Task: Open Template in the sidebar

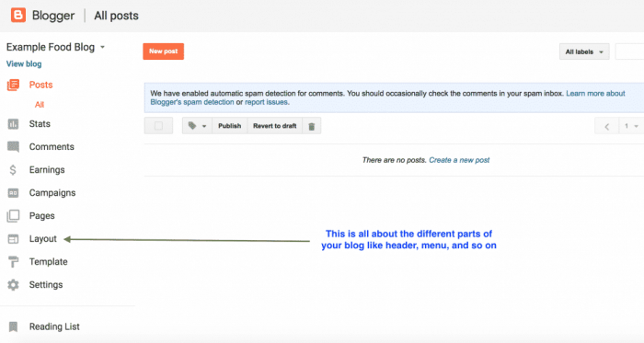Action: click(48, 262)
